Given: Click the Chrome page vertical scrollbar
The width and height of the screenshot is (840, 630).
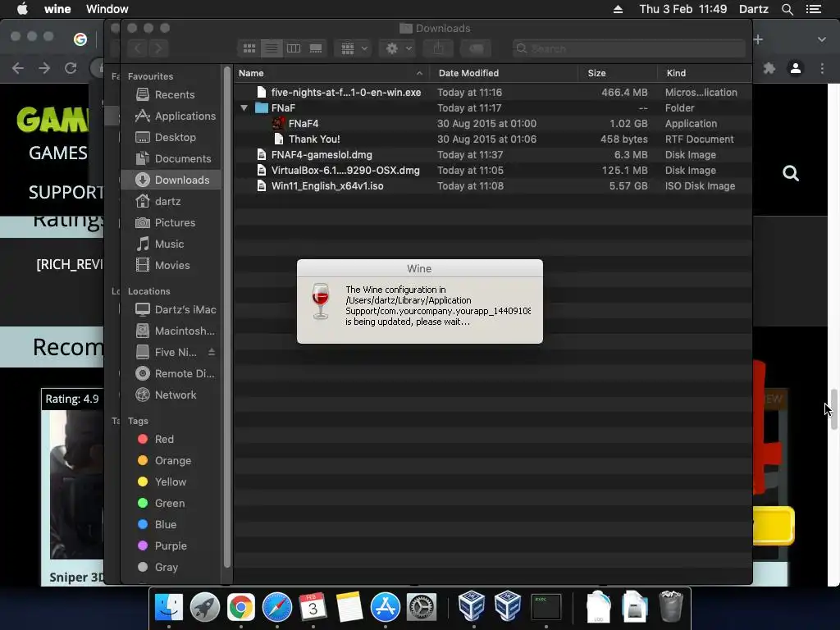Looking at the screenshot, I should 834,409.
